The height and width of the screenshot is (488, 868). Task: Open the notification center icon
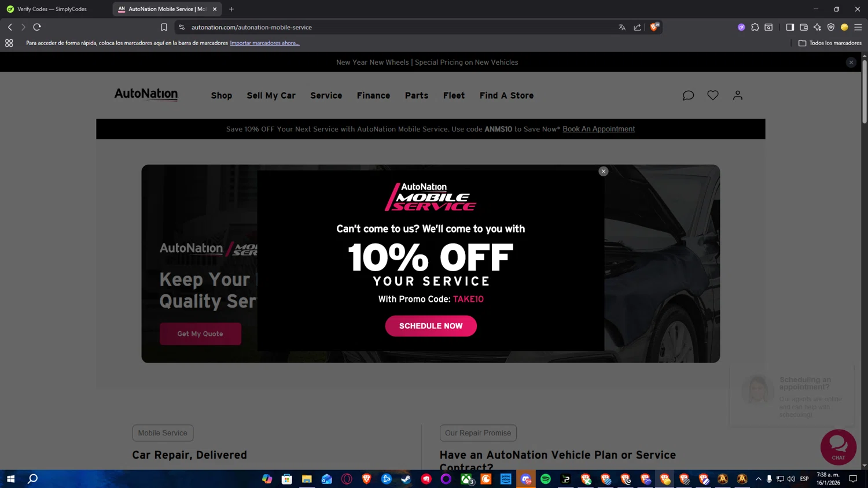tap(853, 479)
